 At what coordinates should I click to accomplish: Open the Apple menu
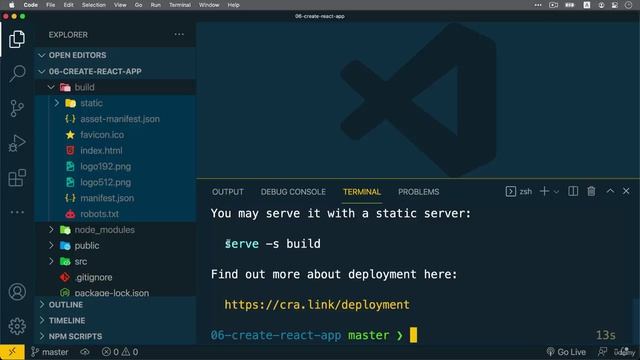[x=11, y=5]
